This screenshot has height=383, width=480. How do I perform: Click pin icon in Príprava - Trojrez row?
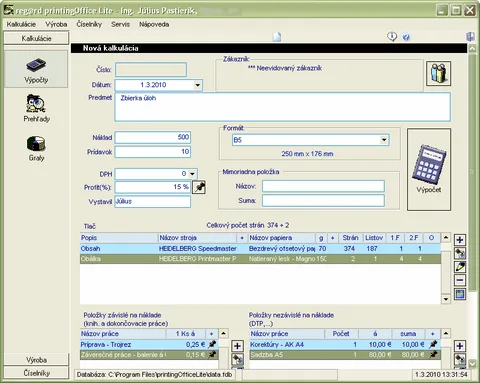[x=211, y=344]
